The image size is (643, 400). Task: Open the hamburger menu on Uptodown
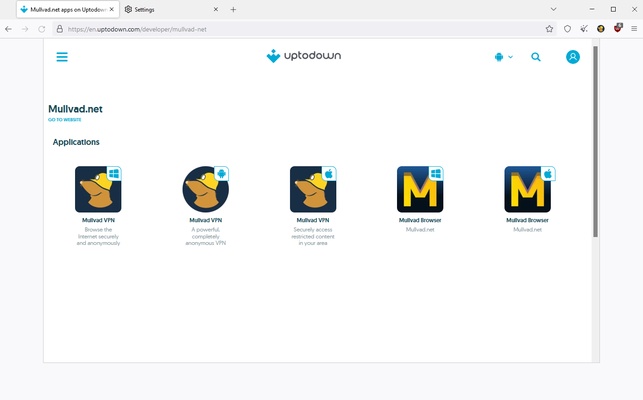coord(62,57)
